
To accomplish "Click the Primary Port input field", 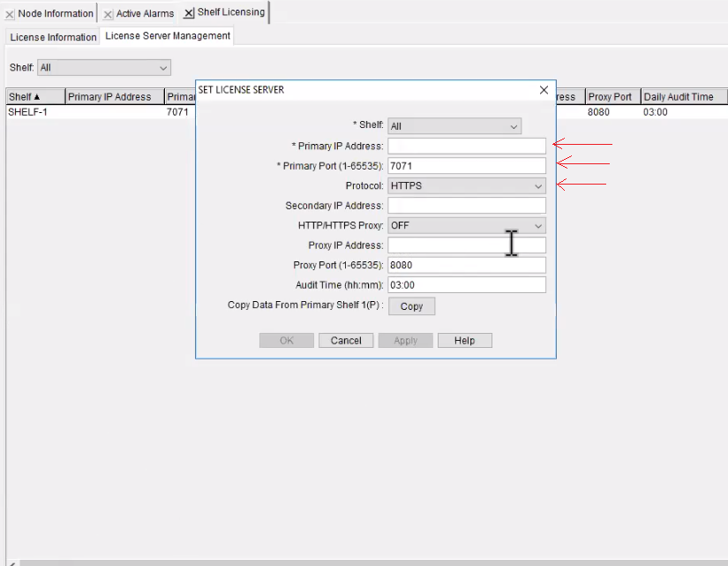I will pyautogui.click(x=467, y=166).
